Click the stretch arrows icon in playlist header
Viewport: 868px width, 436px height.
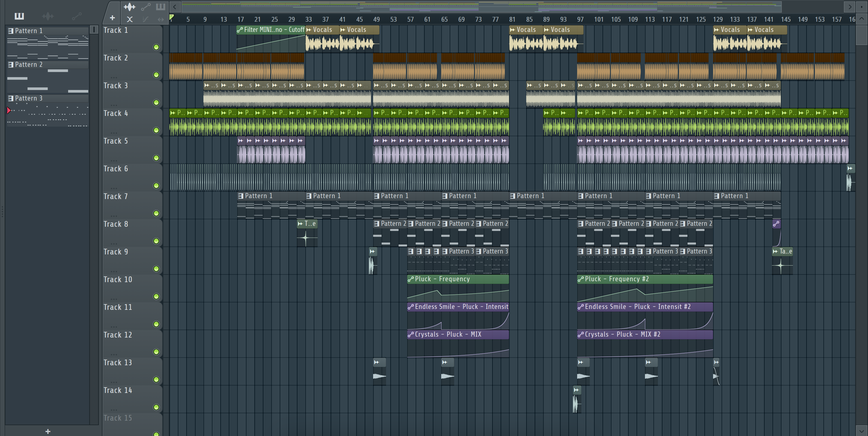[161, 19]
